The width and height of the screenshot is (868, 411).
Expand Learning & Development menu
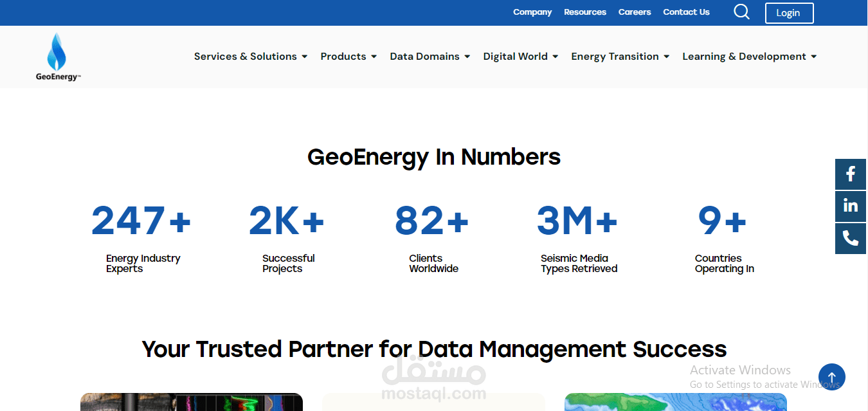[x=750, y=57]
